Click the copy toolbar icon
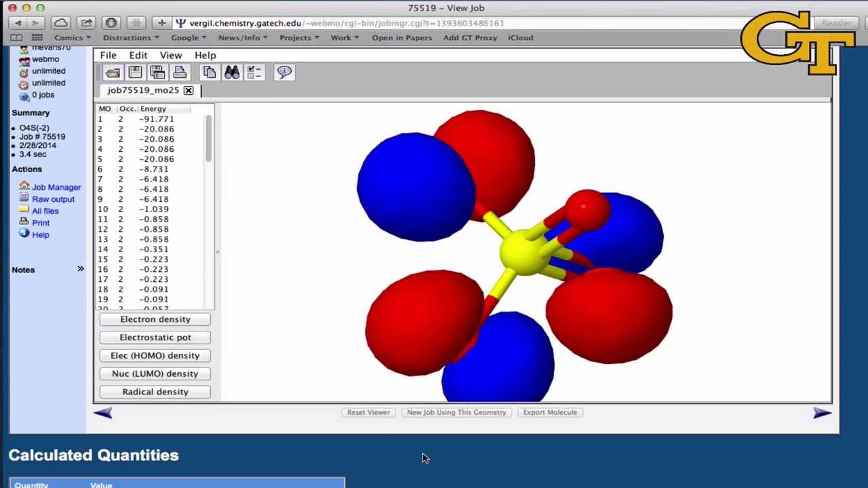 coord(210,73)
